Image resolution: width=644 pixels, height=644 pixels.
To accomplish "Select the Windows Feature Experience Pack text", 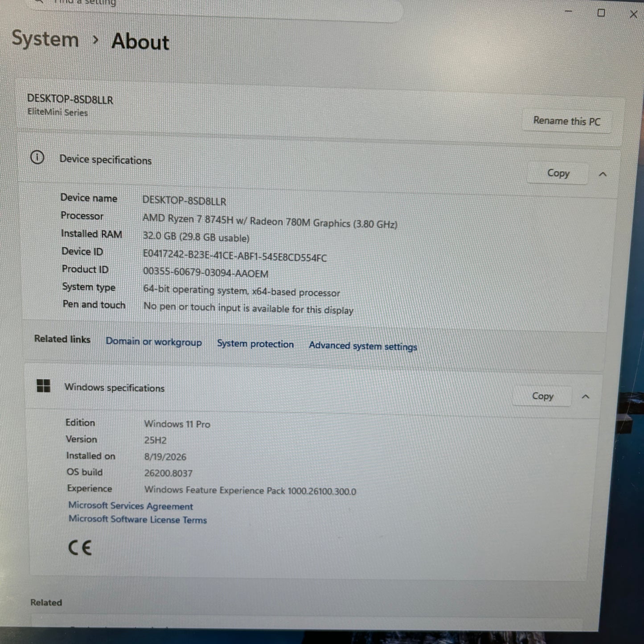I will coord(250,490).
